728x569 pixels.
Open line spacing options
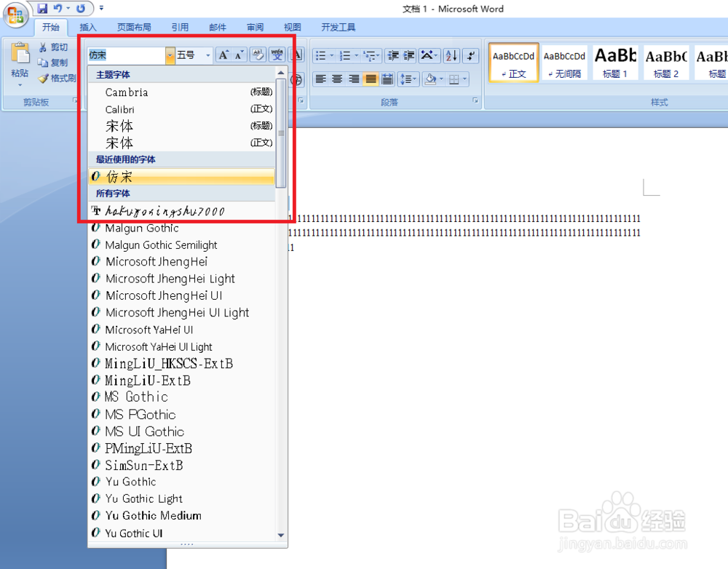pyautogui.click(x=408, y=79)
